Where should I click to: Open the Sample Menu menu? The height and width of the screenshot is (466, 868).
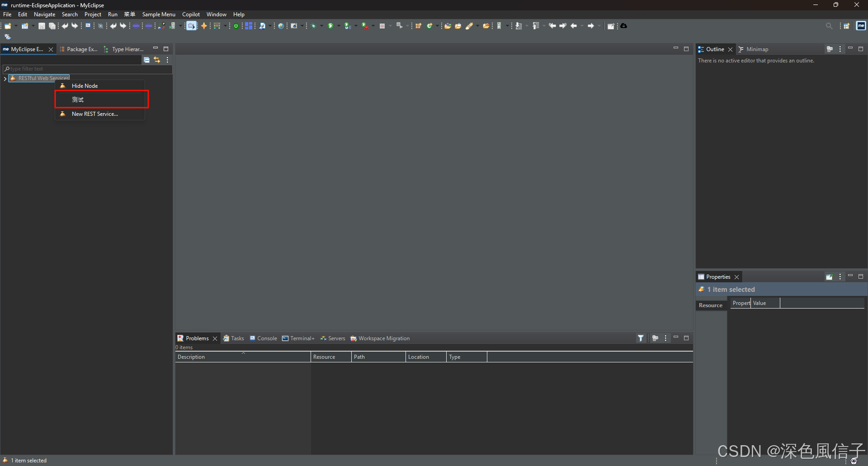(x=159, y=14)
